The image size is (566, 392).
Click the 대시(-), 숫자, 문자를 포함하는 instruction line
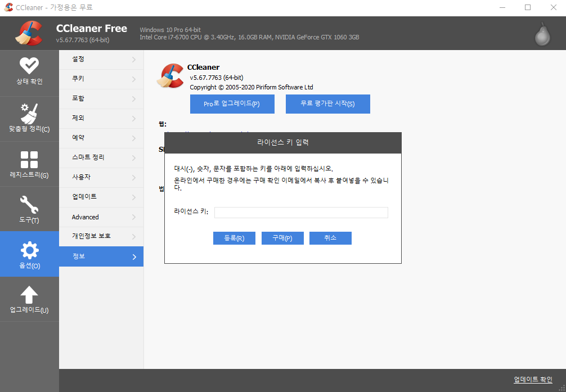tap(253, 169)
